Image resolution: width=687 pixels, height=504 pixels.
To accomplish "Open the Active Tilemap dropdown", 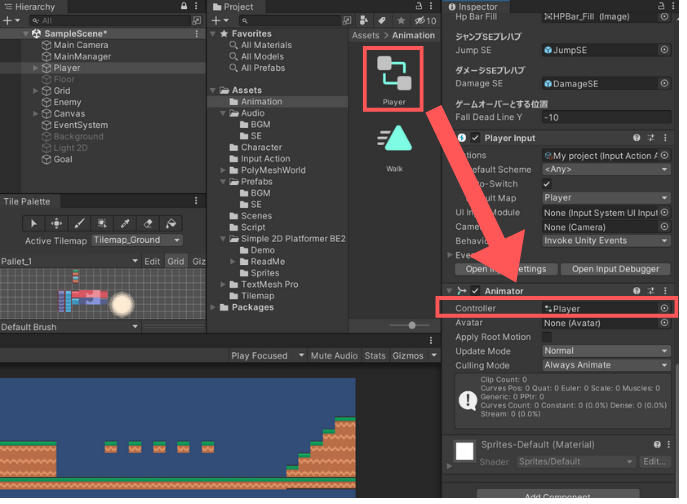I will pyautogui.click(x=137, y=240).
